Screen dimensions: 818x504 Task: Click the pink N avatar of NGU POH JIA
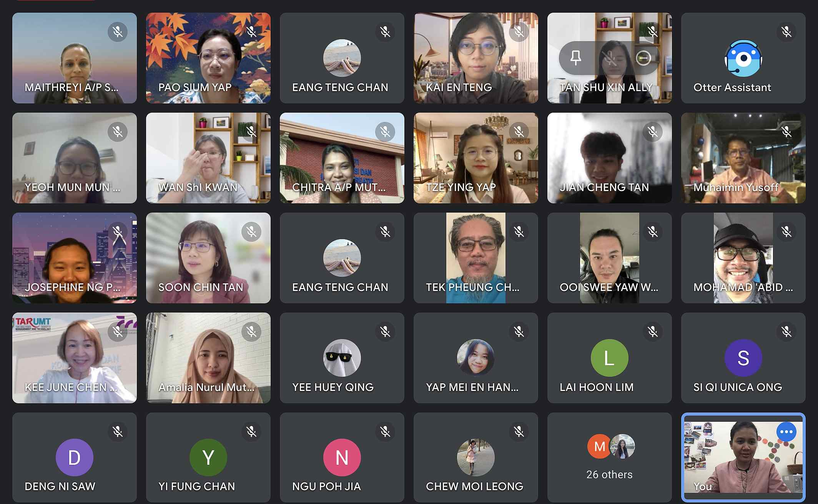[342, 457]
